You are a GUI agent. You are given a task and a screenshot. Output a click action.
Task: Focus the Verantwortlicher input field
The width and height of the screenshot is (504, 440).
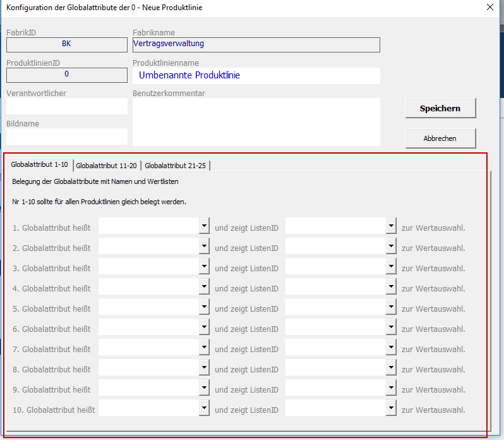pyautogui.click(x=66, y=106)
